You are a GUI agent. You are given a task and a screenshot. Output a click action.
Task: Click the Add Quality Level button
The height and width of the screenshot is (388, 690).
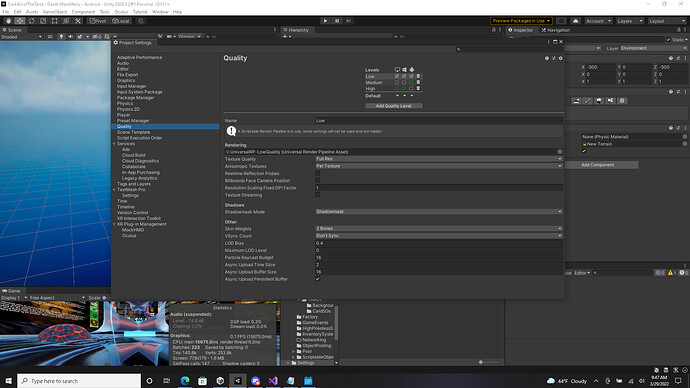pos(393,106)
